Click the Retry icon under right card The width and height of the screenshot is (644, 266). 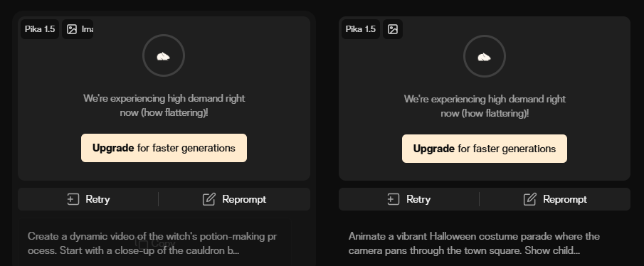(x=394, y=199)
